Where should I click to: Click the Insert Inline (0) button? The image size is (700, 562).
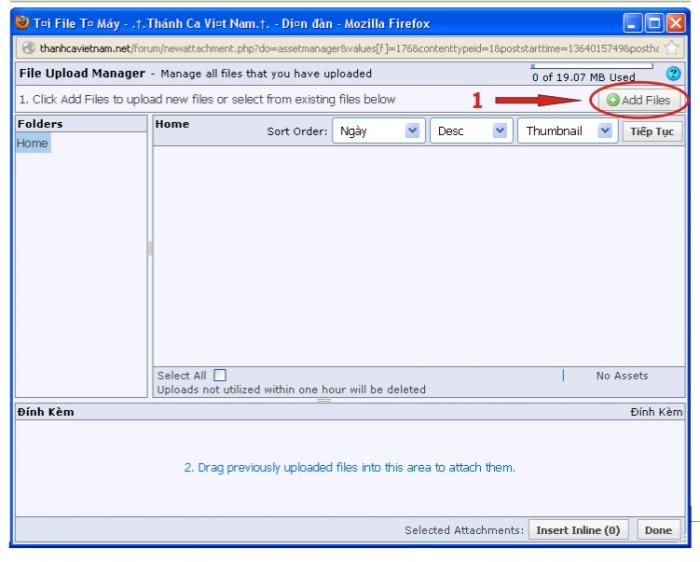(577, 530)
